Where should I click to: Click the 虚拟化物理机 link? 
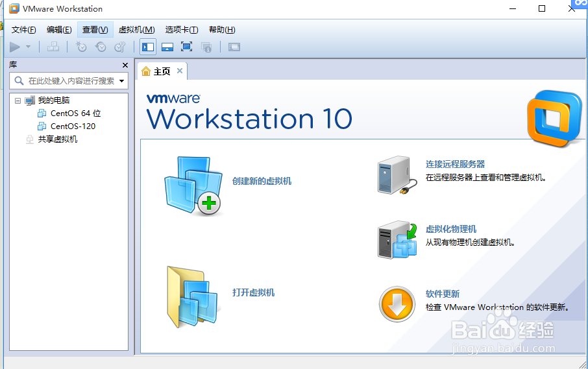pyautogui.click(x=451, y=229)
